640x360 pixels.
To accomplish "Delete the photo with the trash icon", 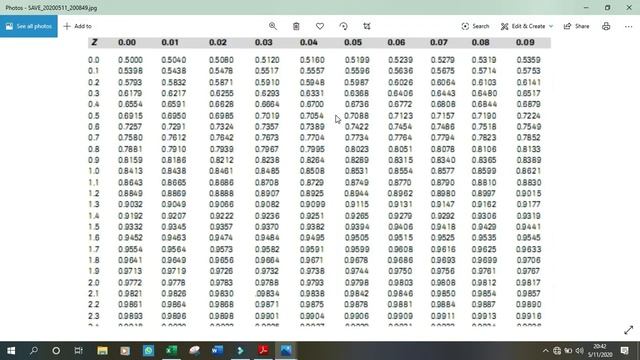I will tap(296, 26).
